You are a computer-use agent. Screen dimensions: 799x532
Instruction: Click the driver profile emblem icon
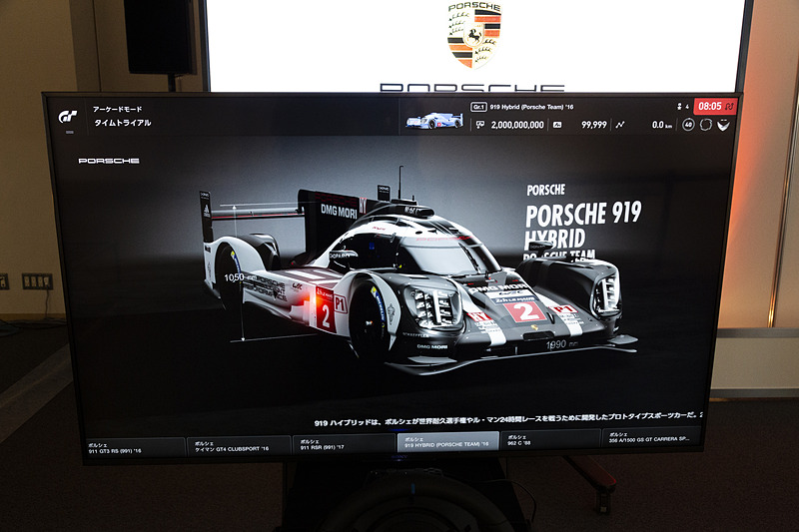[x=723, y=125]
